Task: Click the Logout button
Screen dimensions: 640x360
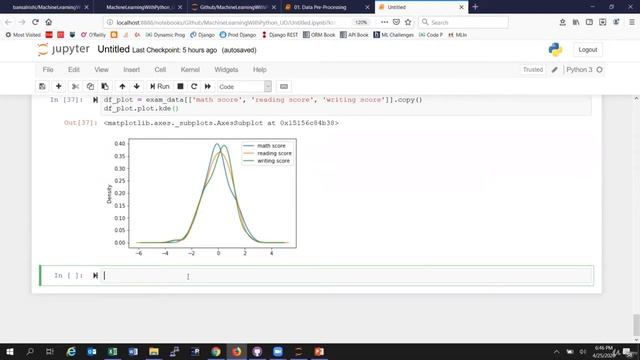Action: click(x=588, y=50)
